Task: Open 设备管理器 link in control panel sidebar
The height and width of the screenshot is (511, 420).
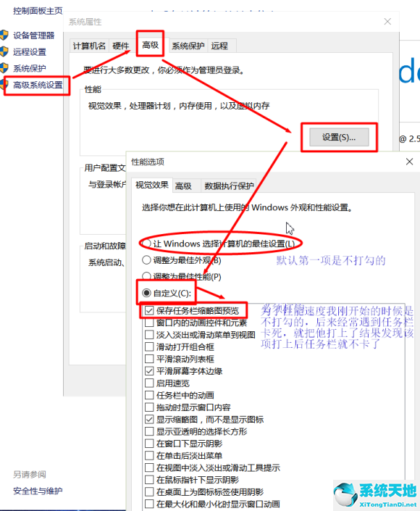Action: coord(33,36)
